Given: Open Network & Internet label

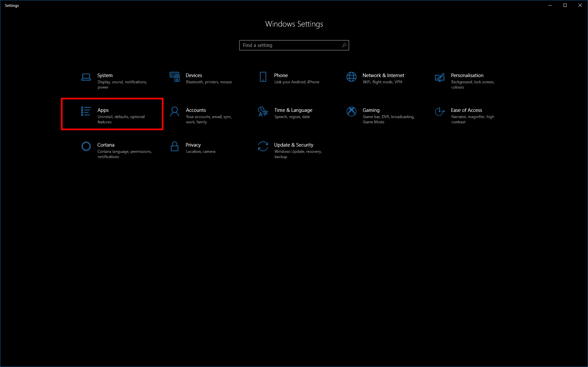Looking at the screenshot, I should 383,75.
